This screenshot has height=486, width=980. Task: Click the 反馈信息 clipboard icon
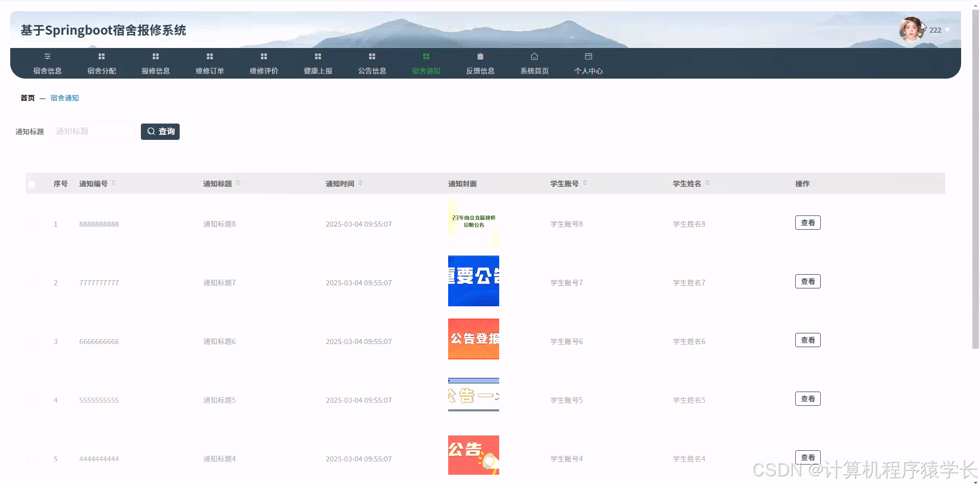480,56
